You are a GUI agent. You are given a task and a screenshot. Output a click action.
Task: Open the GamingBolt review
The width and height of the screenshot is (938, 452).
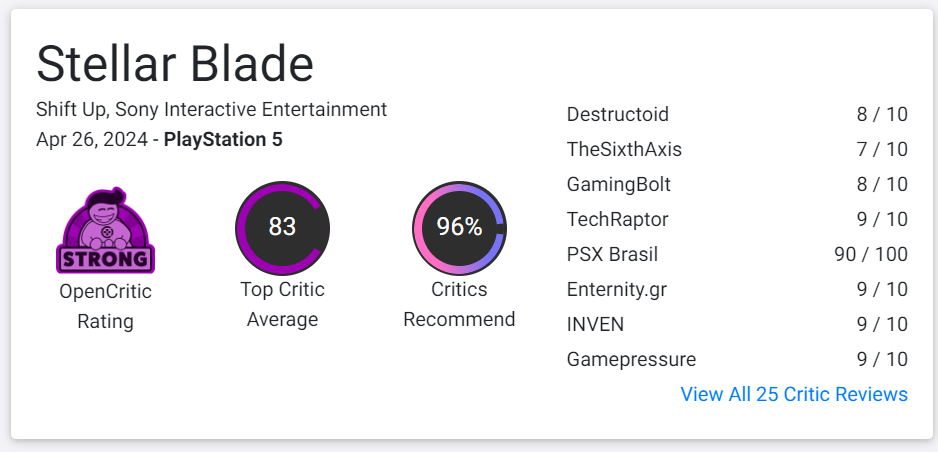click(618, 184)
